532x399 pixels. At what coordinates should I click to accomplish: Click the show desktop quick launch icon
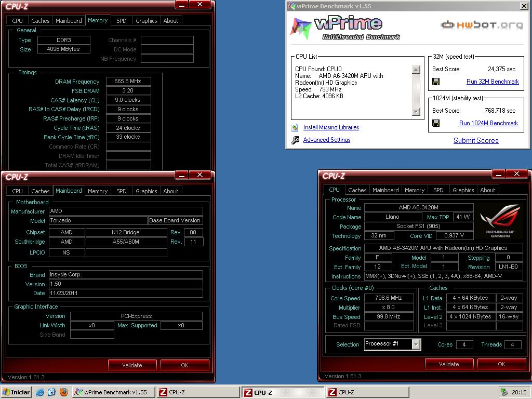[51, 392]
